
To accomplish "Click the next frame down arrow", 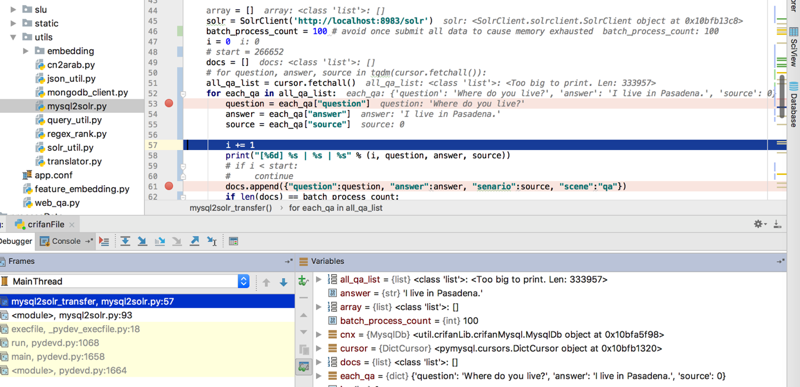I will click(x=283, y=282).
